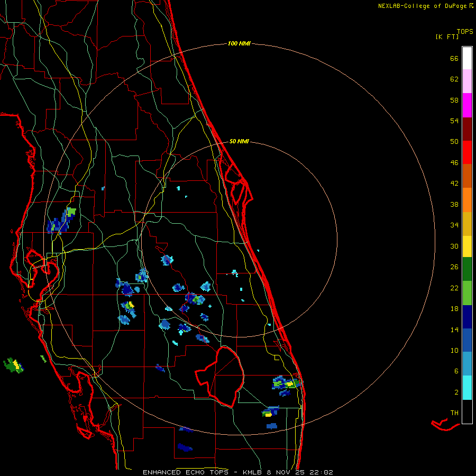Select the yellow legend swatch beside 30

pyautogui.click(x=467, y=246)
